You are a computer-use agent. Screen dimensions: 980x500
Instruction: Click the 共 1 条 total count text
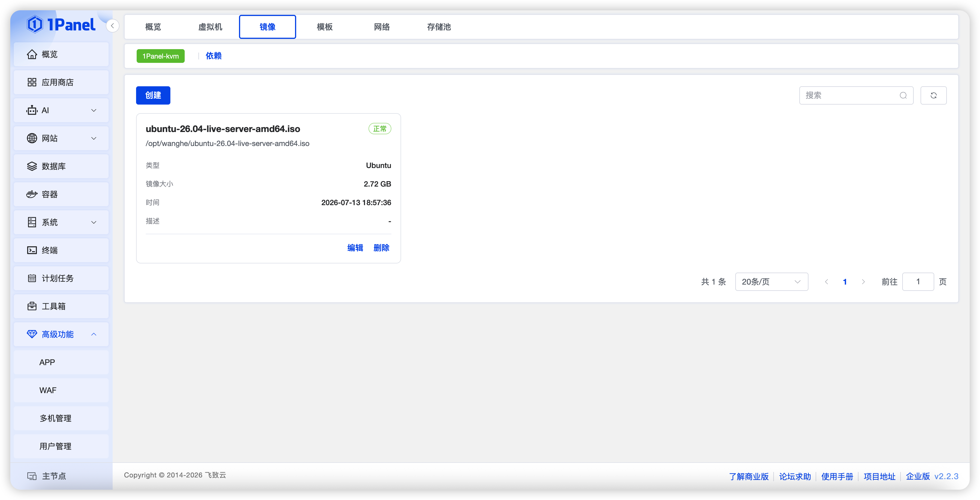point(713,282)
